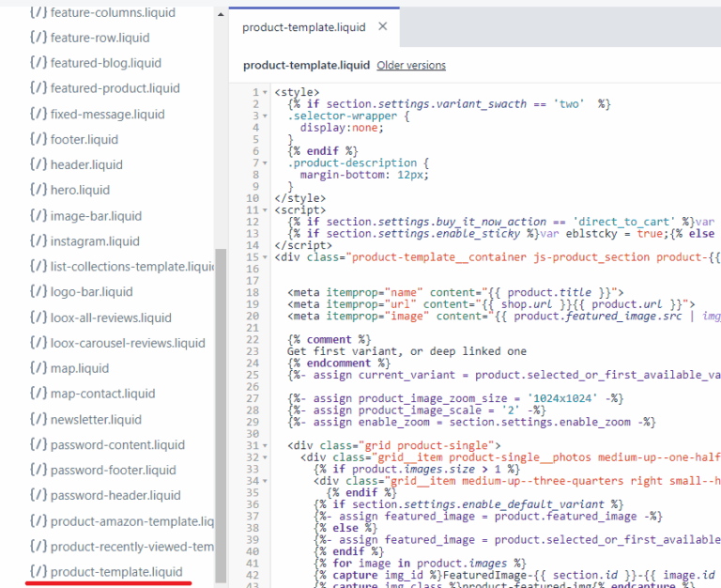Click the liquid icon beside footer.liquid
The image size is (721, 588).
click(x=38, y=139)
